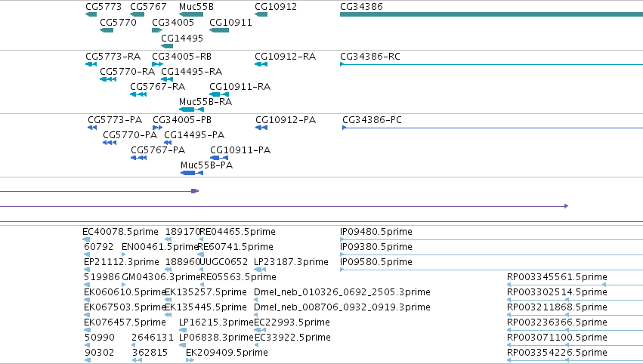Click Dmel_neb_010326_0692_2505.3prime label
The image size is (643, 364).
342,292
